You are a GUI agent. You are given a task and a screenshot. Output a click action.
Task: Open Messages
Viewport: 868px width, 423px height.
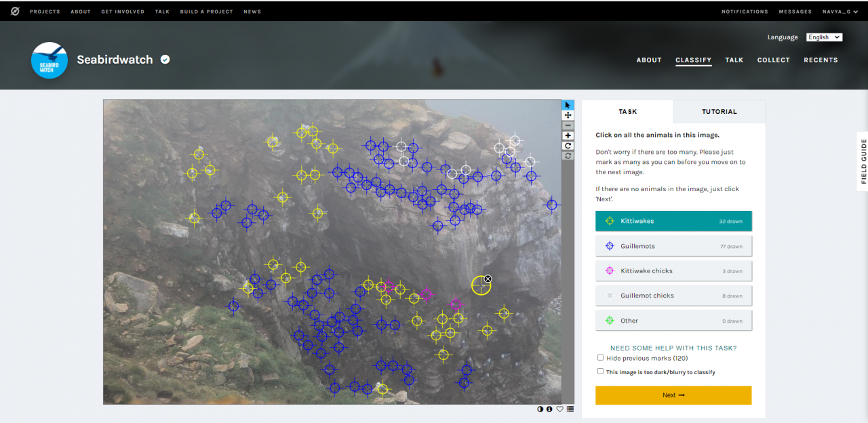pyautogui.click(x=795, y=12)
